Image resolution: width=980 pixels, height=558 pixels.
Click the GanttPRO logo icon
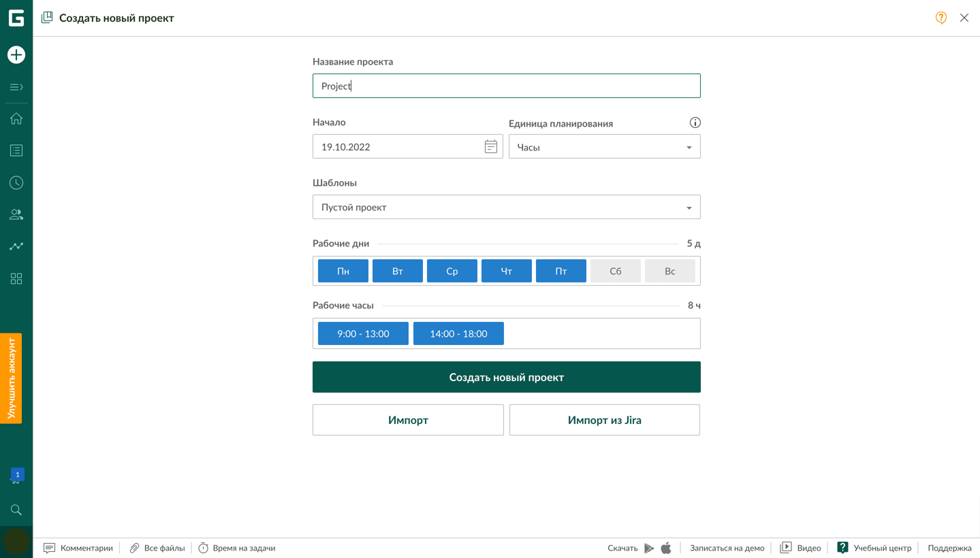(16, 18)
